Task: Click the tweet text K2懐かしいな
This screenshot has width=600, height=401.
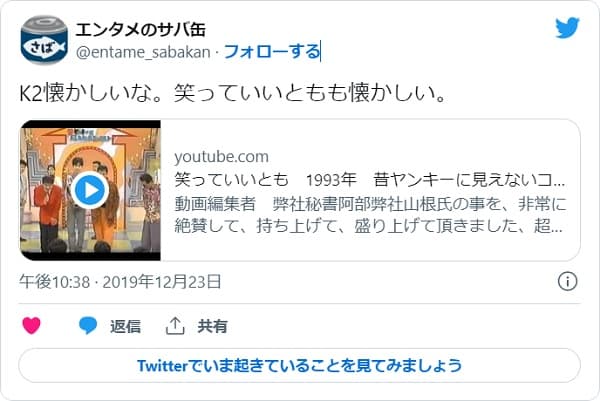Action: coord(233,93)
